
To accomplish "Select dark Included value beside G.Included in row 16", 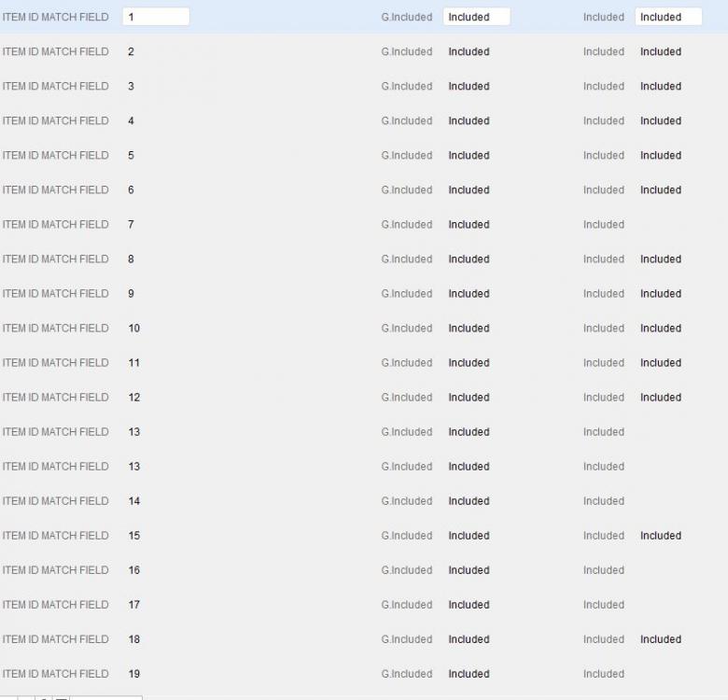I will pos(469,570).
